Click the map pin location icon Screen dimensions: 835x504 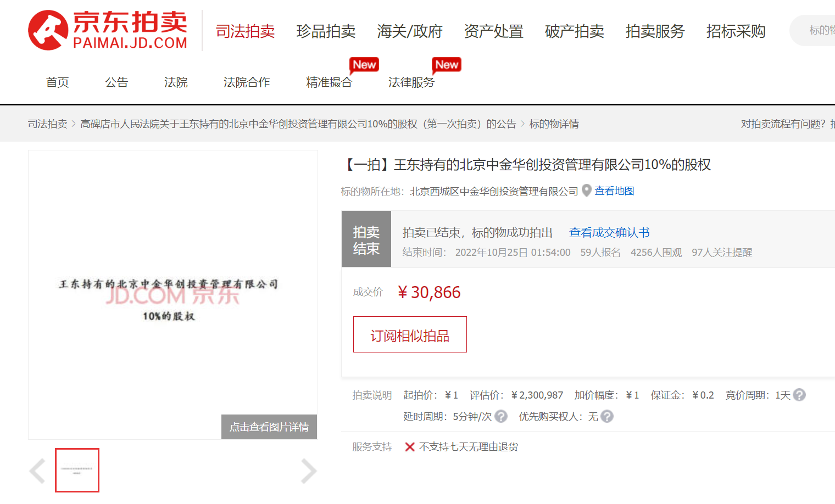tap(587, 191)
